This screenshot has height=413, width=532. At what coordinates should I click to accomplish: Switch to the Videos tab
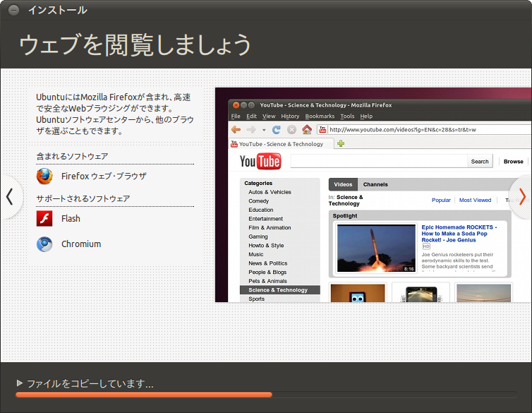(343, 184)
